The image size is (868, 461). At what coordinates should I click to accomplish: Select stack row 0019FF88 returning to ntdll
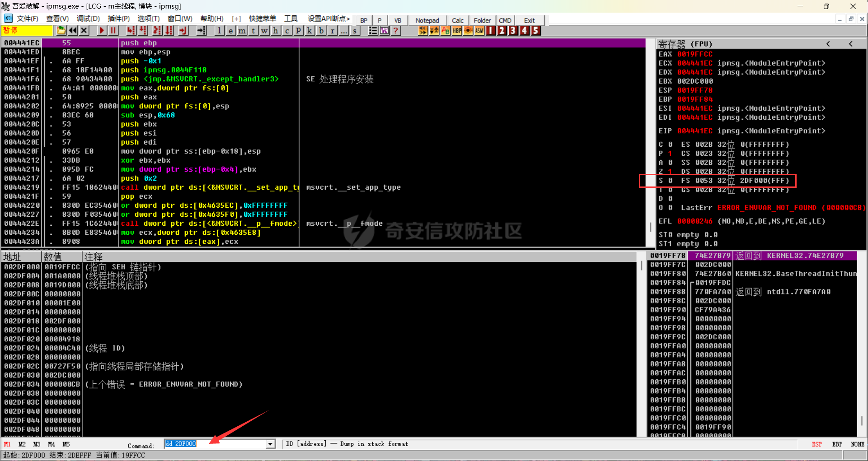752,292
